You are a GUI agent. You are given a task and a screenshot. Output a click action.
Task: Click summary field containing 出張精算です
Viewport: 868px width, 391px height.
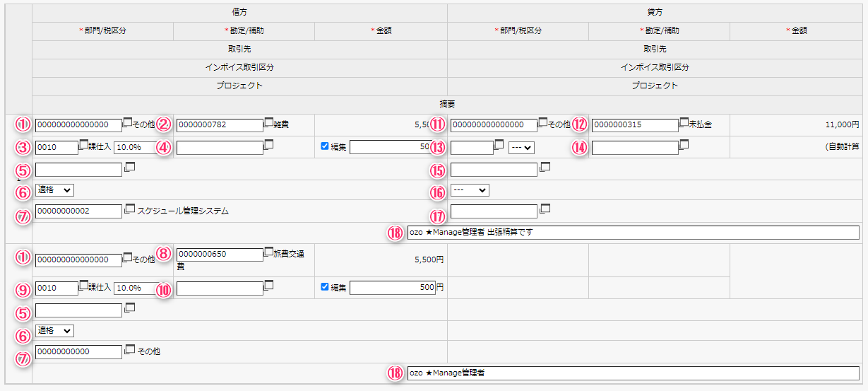coord(633,233)
